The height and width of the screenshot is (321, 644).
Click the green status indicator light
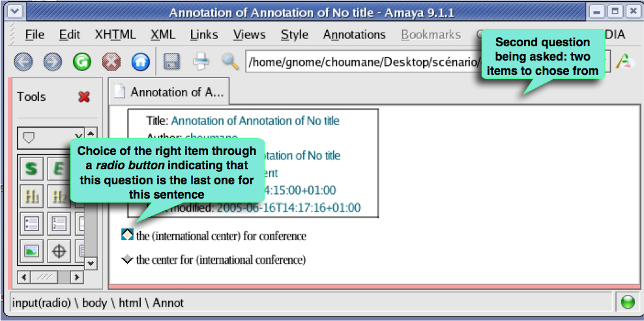(x=627, y=303)
